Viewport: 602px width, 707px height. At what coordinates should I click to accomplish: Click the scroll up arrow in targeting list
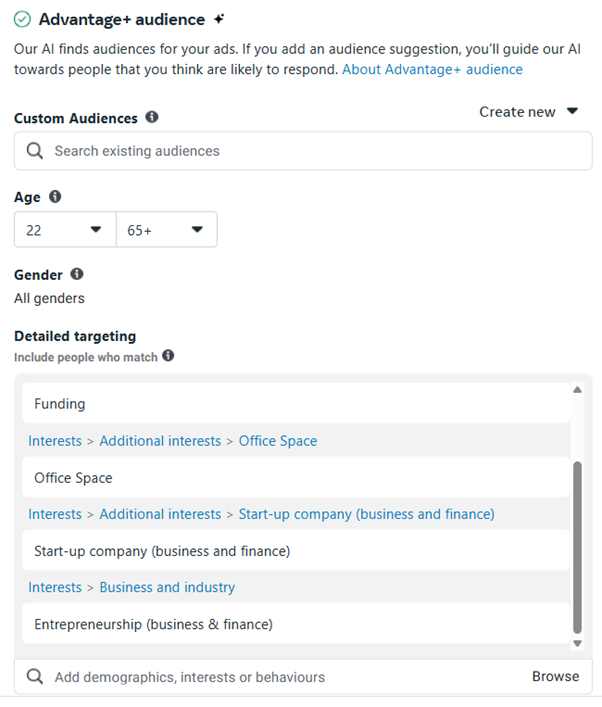(x=577, y=389)
